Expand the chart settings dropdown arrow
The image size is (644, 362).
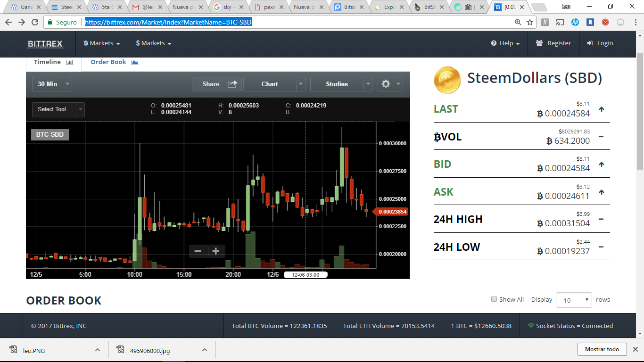(399, 84)
